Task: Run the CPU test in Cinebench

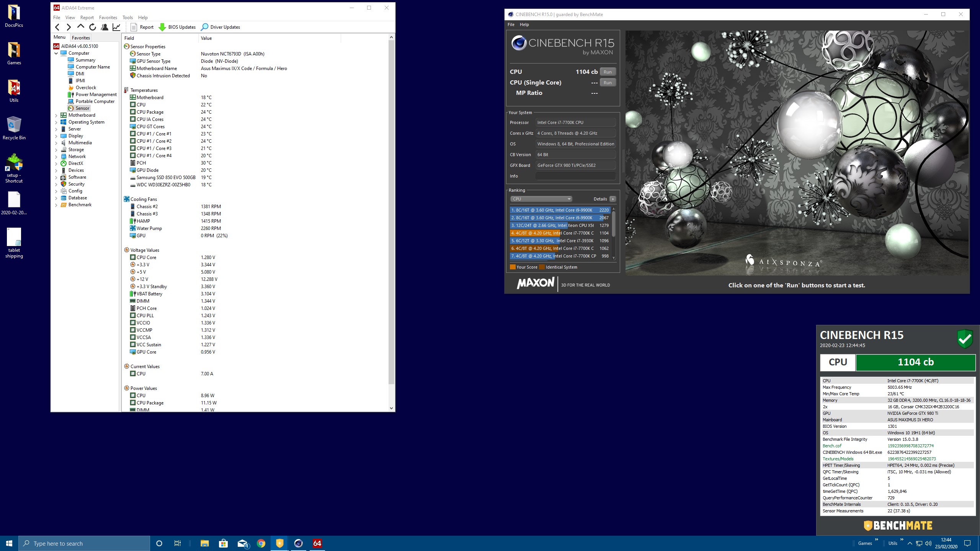Action: 608,72
